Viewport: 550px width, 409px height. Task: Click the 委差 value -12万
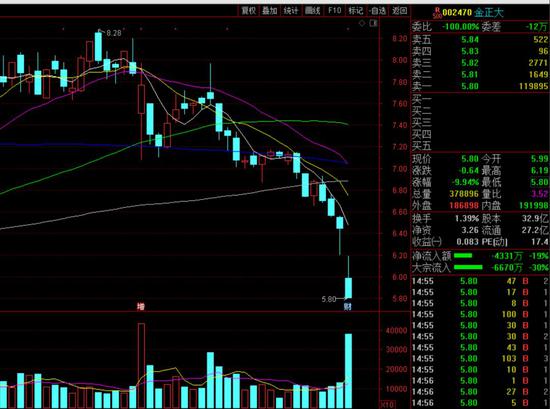(x=536, y=27)
